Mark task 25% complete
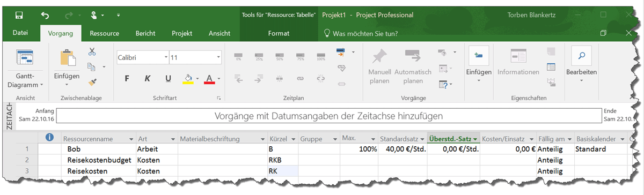The width and height of the screenshot is (644, 195). pyautogui.click(x=259, y=56)
